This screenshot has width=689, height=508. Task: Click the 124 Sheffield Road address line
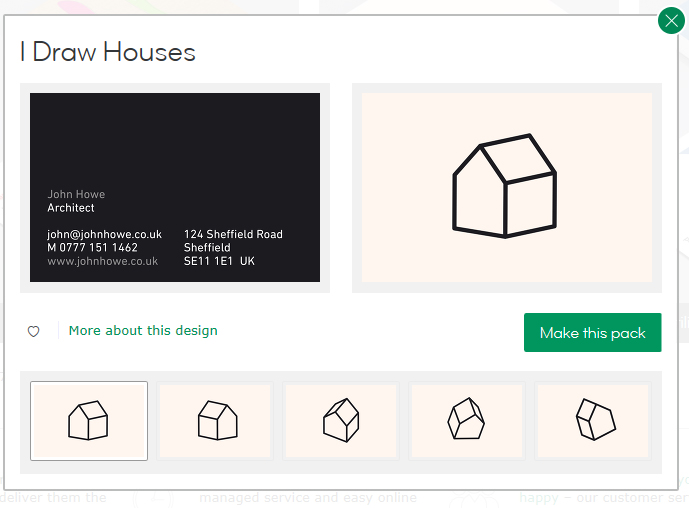(x=233, y=235)
